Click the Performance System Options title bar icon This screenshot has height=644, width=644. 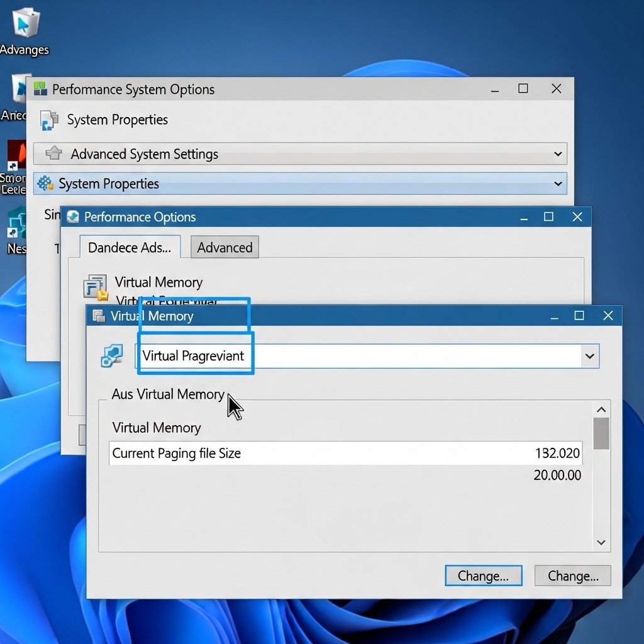(x=40, y=89)
